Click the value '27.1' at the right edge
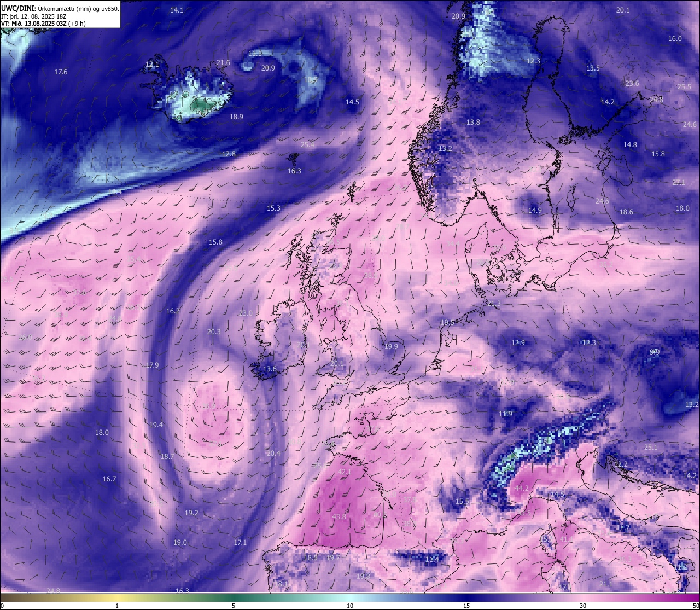 coord(679,183)
